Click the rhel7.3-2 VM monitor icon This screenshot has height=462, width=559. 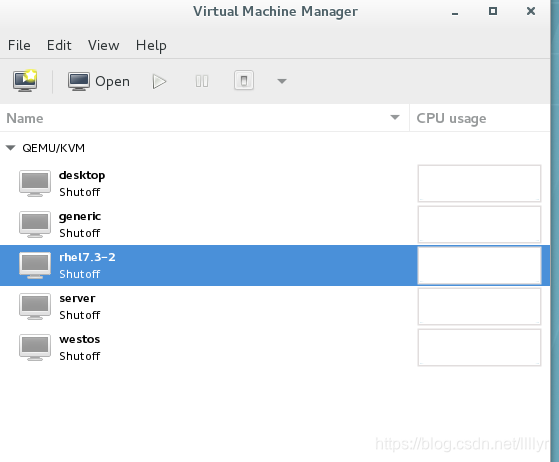(x=35, y=266)
